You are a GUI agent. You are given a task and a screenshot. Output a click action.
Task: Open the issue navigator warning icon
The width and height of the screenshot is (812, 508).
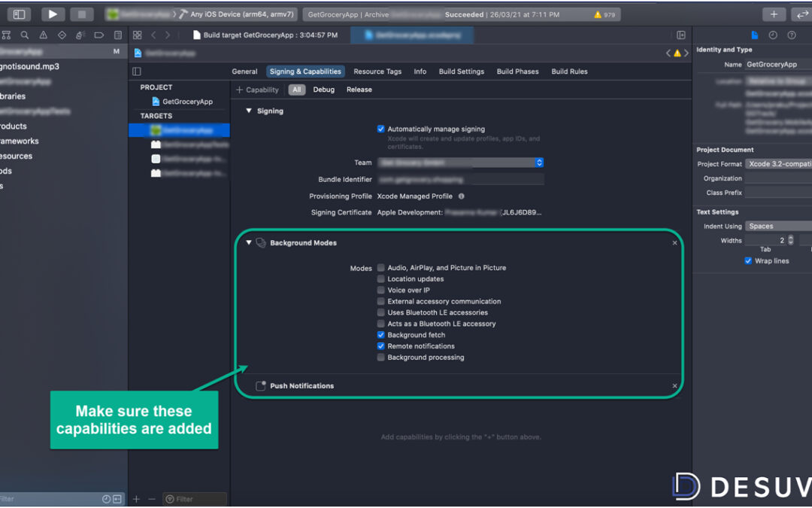tap(43, 35)
